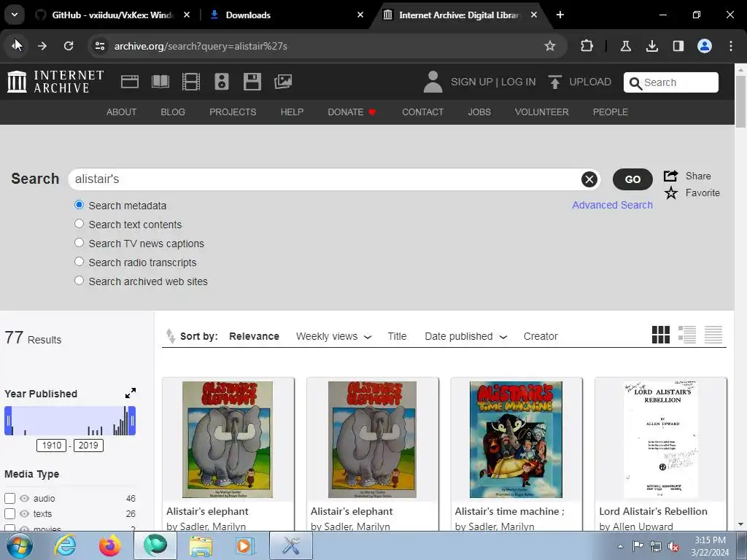This screenshot has width=747, height=560.
Task: Click the Favorite star icon
Action: pos(671,192)
